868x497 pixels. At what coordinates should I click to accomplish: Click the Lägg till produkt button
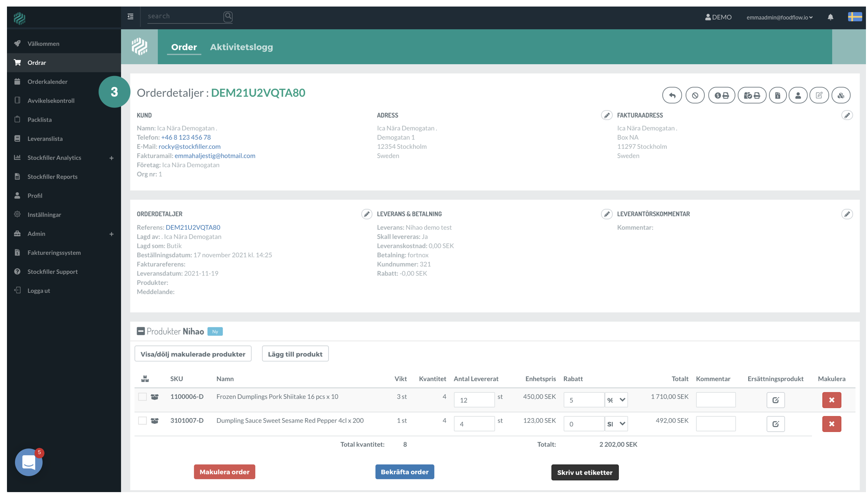pos(295,354)
